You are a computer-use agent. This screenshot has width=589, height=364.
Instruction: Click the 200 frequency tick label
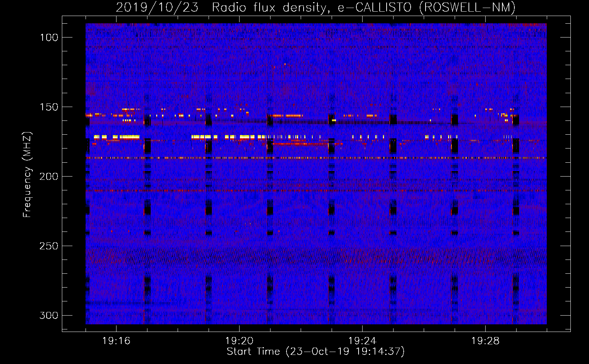pos(49,177)
